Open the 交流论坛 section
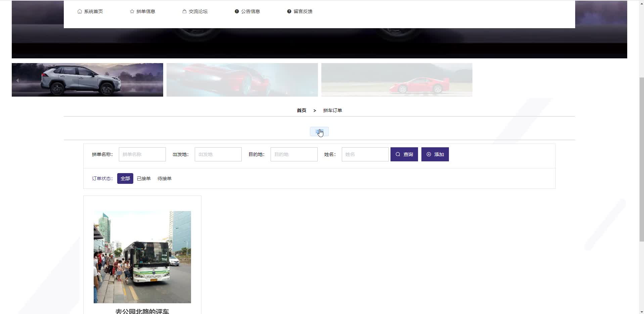Viewport: 644px width, 314px height. click(198, 11)
